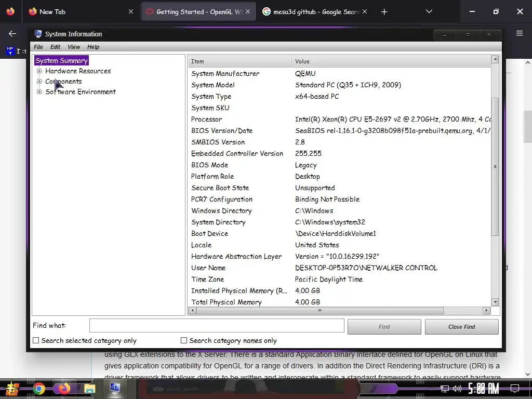This screenshot has height=399, width=532.
Task: Open the list all tabs chevron
Action: 429,11
